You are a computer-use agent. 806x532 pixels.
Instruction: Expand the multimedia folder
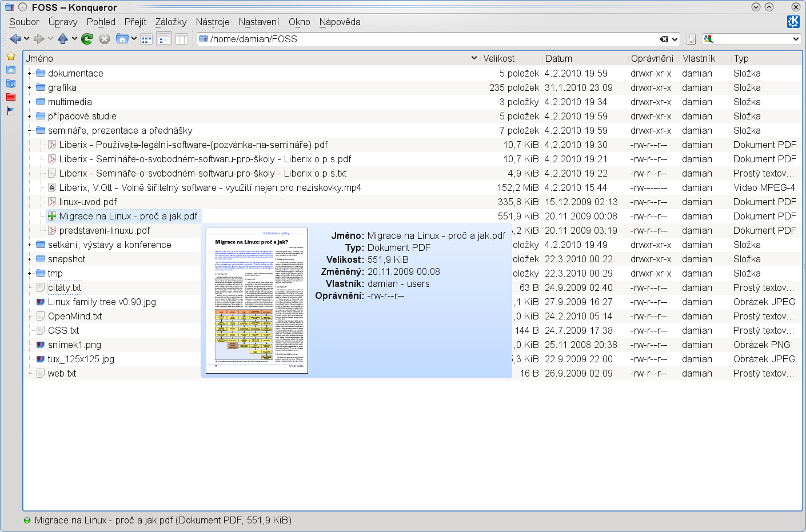(30, 102)
